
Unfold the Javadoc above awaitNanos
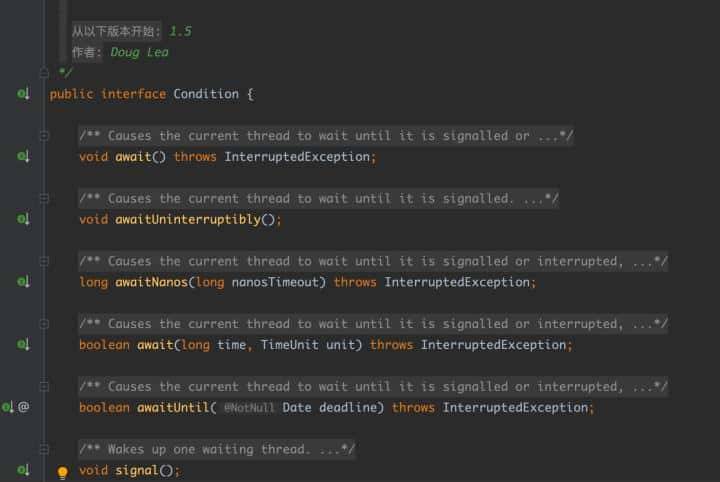(44, 261)
